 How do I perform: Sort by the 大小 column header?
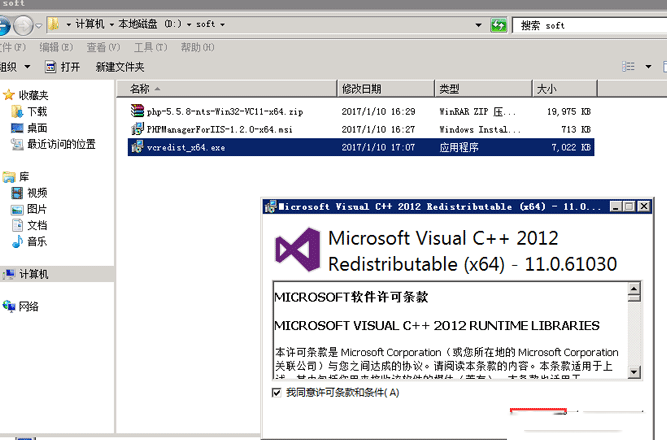565,89
